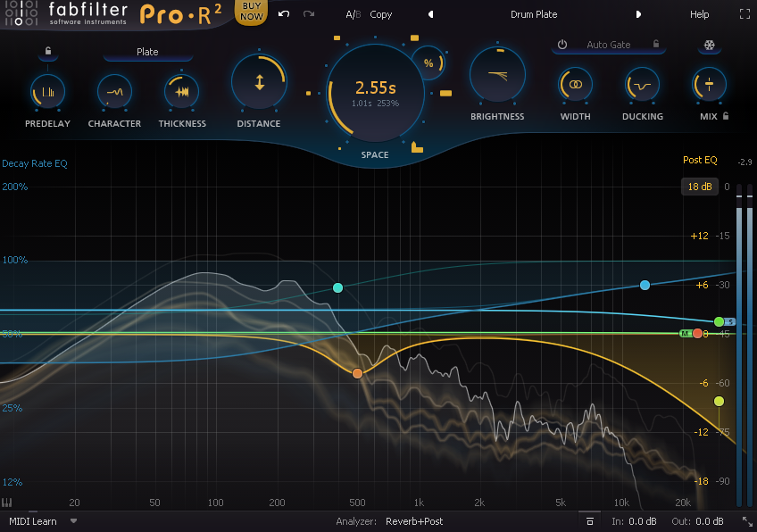Open the Drum Plate preset browser
Image resolution: width=757 pixels, height=532 pixels.
pos(534,14)
